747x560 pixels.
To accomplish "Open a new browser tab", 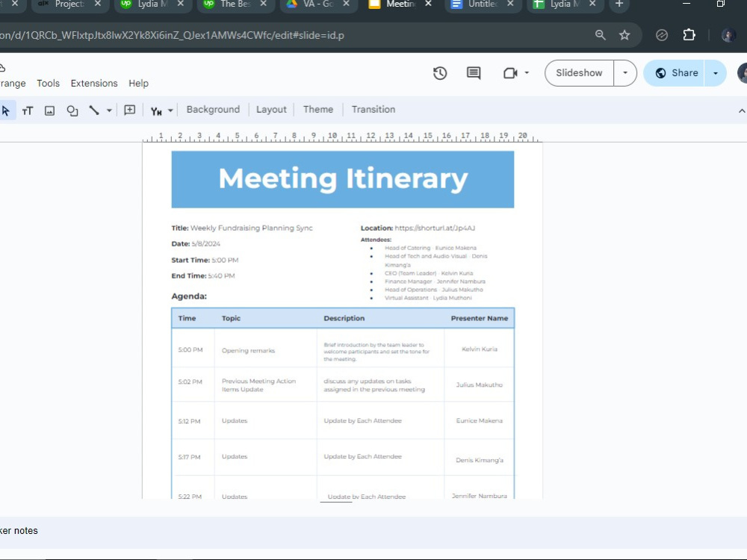I will click(619, 4).
